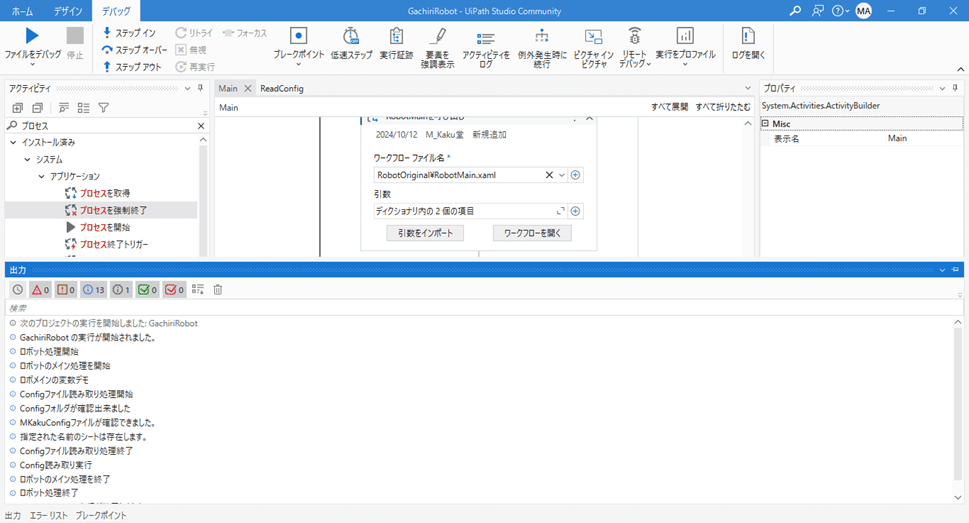Screen dimensions: 969x523
Task: Click the sort icon in activities panel
Action: pyautogui.click(x=64, y=108)
